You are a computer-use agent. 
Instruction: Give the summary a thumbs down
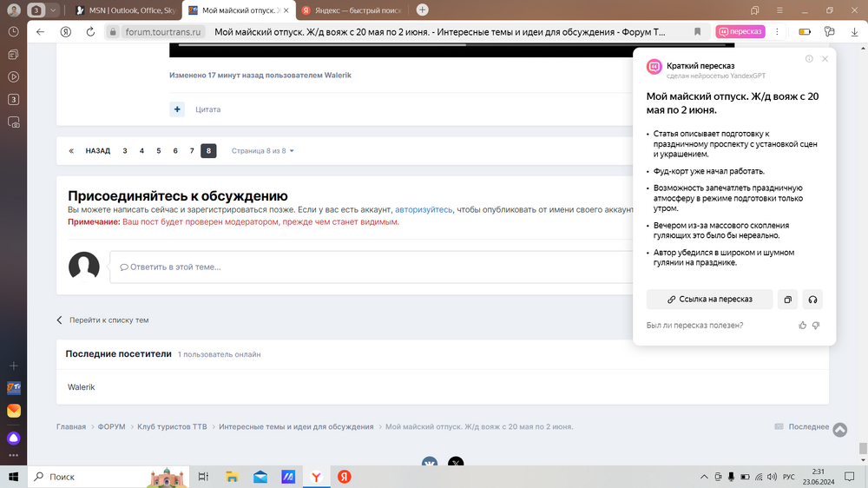tap(816, 326)
